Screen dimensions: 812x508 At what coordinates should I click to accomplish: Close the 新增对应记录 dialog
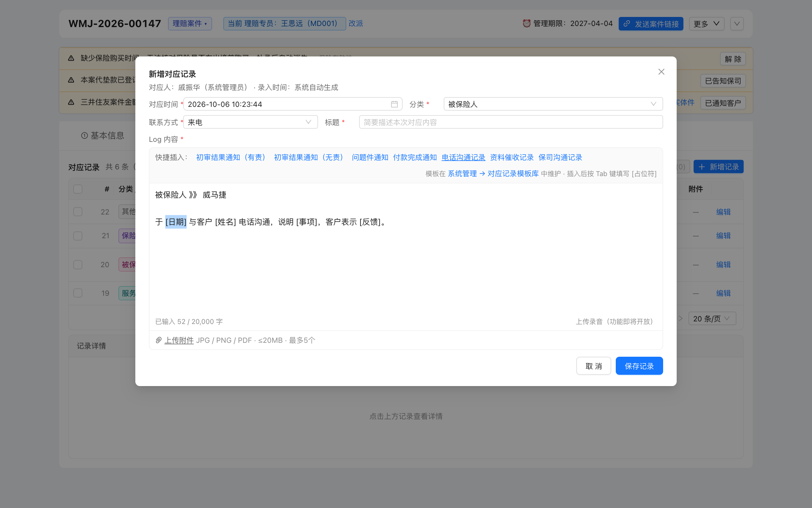661,72
